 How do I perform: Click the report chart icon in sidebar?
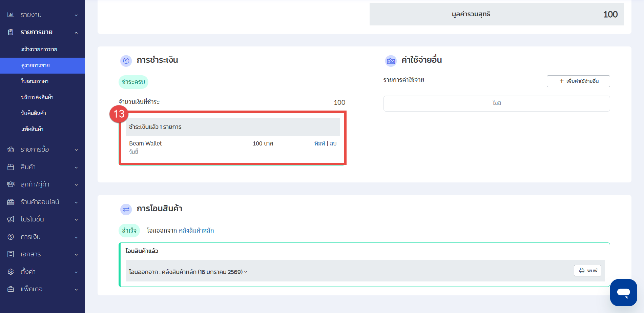(11, 15)
